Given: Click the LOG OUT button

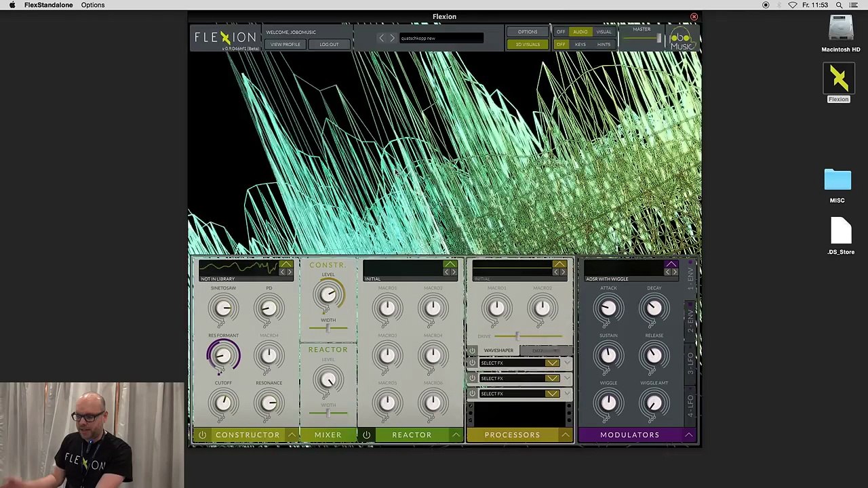Looking at the screenshot, I should [x=329, y=45].
